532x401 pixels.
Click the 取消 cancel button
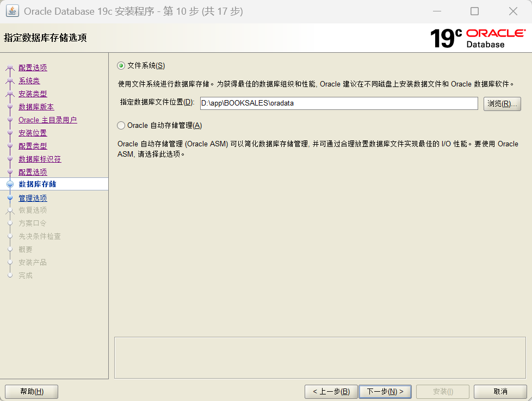coord(500,392)
